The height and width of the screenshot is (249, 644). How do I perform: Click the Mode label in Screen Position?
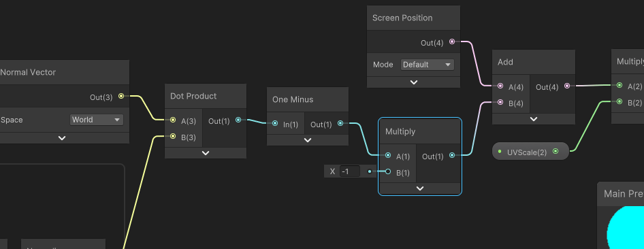pos(383,65)
